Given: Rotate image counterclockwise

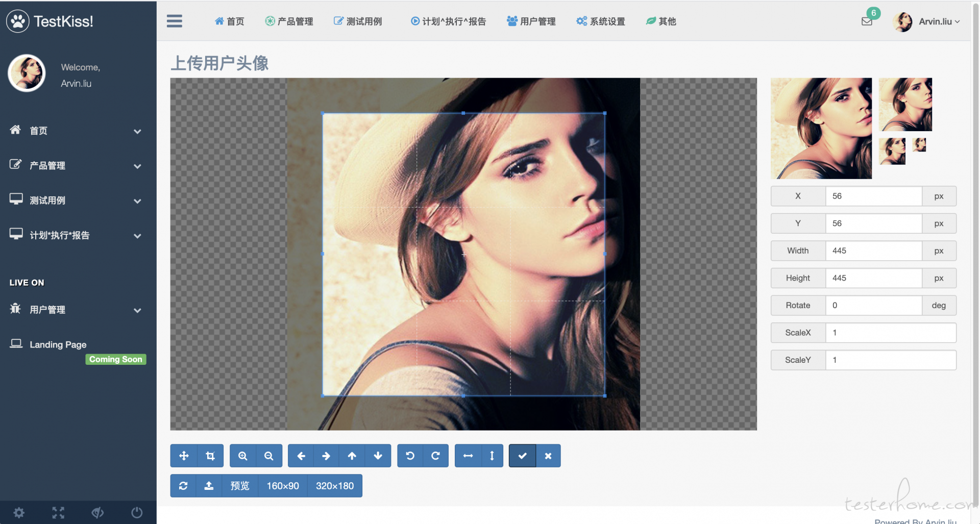Looking at the screenshot, I should 410,456.
